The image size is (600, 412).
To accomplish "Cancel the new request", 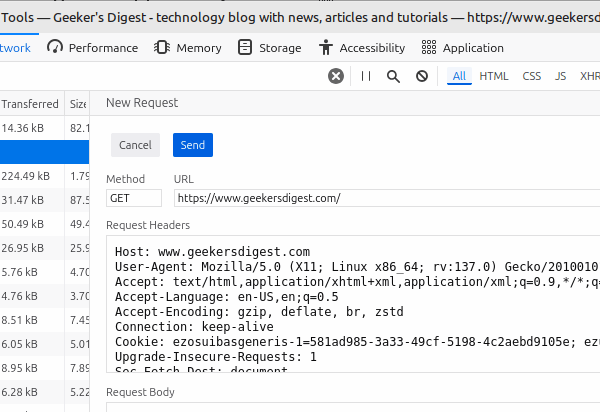I will click(135, 145).
